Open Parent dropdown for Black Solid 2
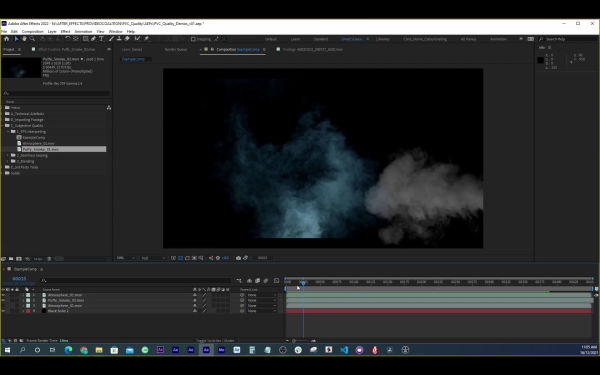The width and height of the screenshot is (600, 375). click(262, 311)
